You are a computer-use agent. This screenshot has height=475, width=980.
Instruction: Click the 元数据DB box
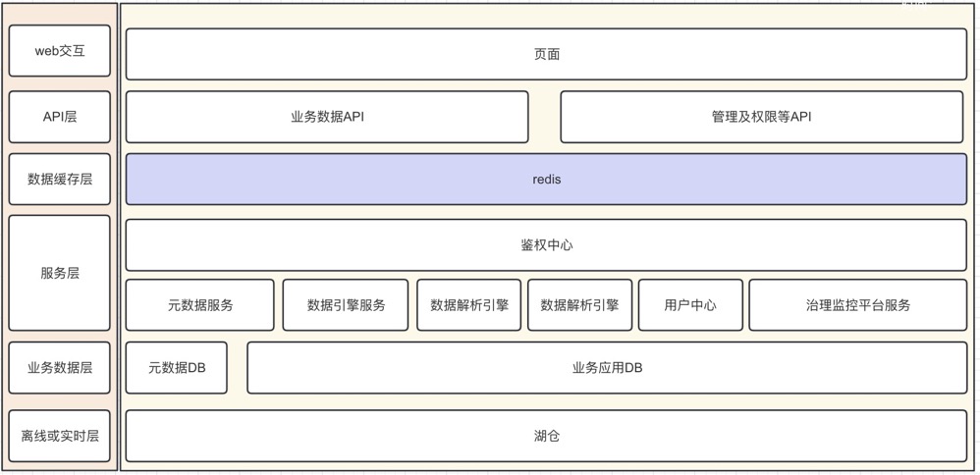pos(177,368)
